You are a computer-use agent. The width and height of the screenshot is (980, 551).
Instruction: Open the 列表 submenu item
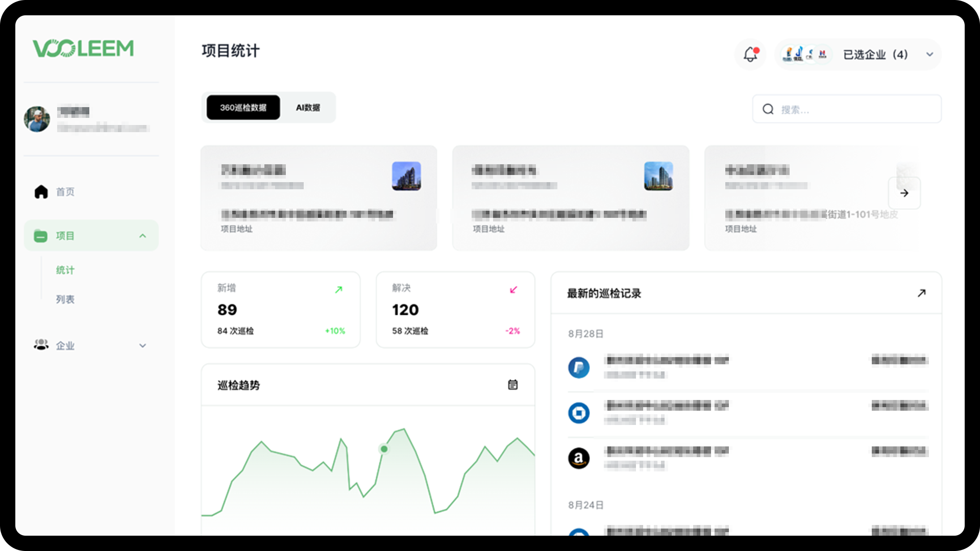[65, 299]
